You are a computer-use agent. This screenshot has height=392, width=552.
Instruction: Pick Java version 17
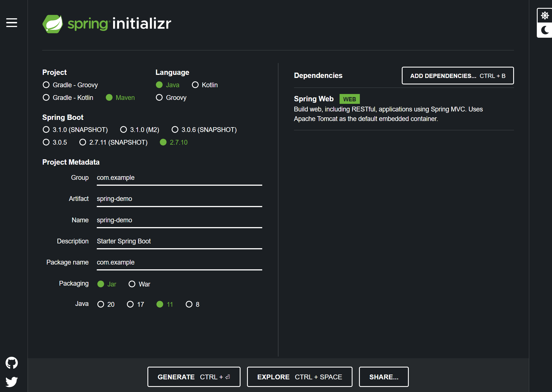[135, 304]
